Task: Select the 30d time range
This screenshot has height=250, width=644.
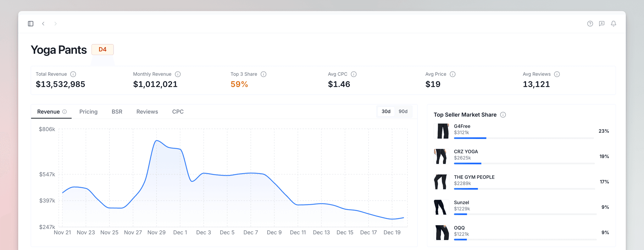Action: (386, 111)
